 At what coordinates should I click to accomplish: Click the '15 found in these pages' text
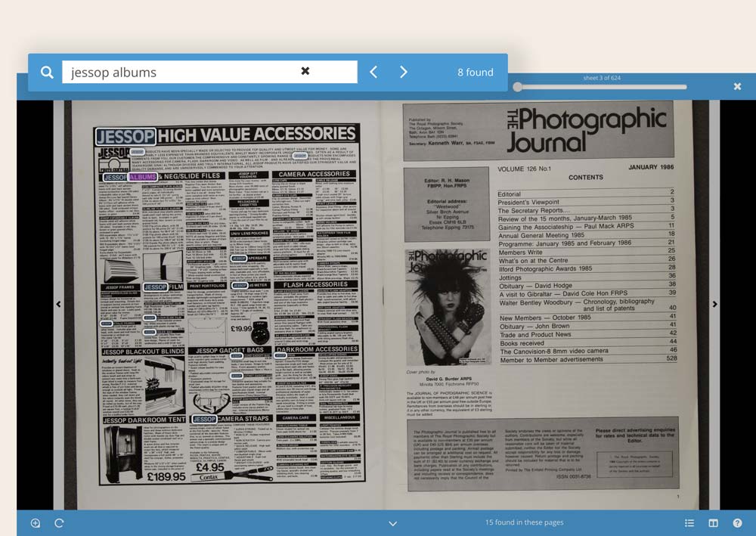click(x=524, y=523)
